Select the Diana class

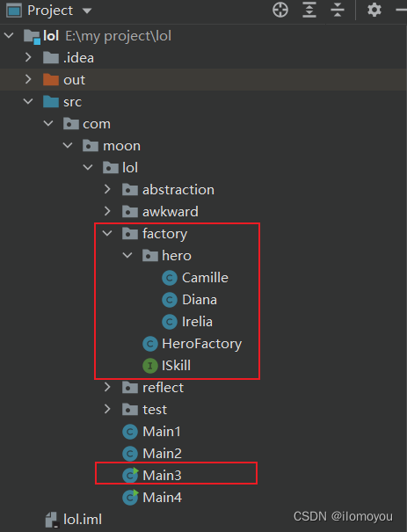pyautogui.click(x=200, y=300)
